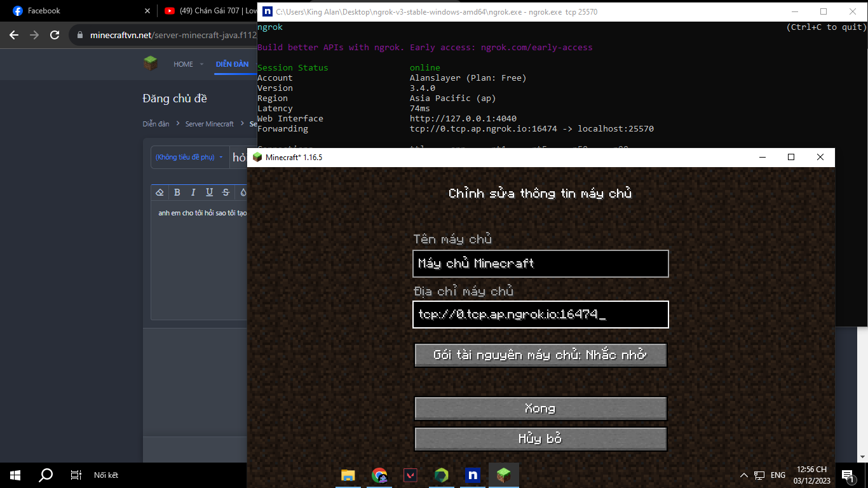Maximize the Minecraft 1.16.5 window
Viewport: 868px width, 488px height.
(791, 157)
